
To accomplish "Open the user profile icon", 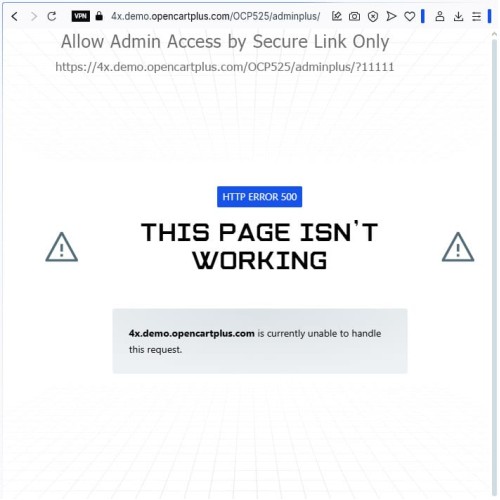I will [x=440, y=16].
